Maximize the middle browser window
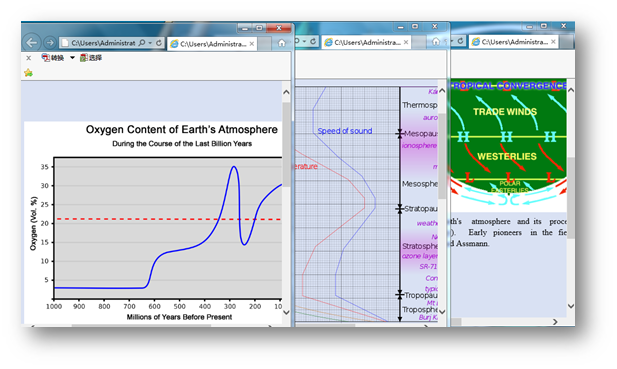 click(x=415, y=26)
